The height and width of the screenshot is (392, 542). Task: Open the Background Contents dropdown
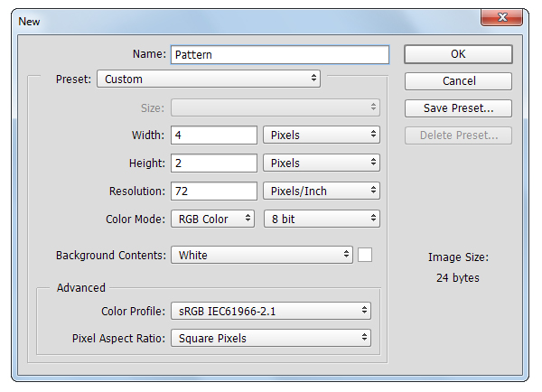coord(262,255)
